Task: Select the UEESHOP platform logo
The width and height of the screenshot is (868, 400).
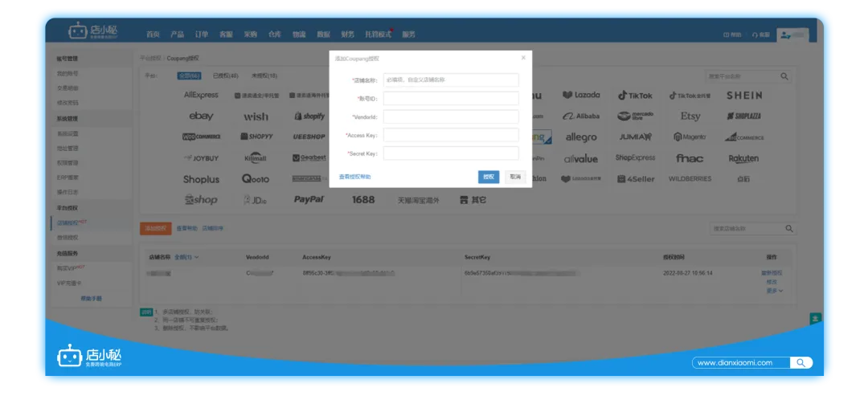Action: pos(309,137)
